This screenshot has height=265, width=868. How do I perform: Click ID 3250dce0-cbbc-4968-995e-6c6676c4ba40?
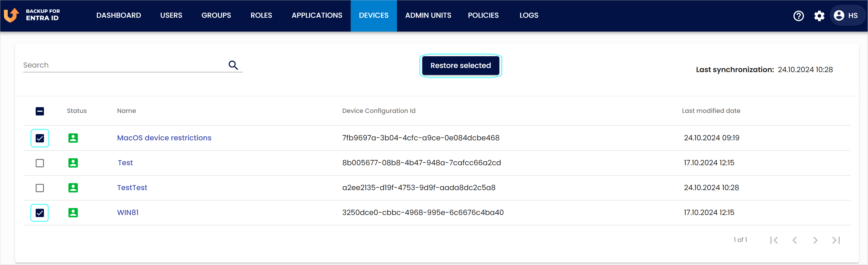423,213
